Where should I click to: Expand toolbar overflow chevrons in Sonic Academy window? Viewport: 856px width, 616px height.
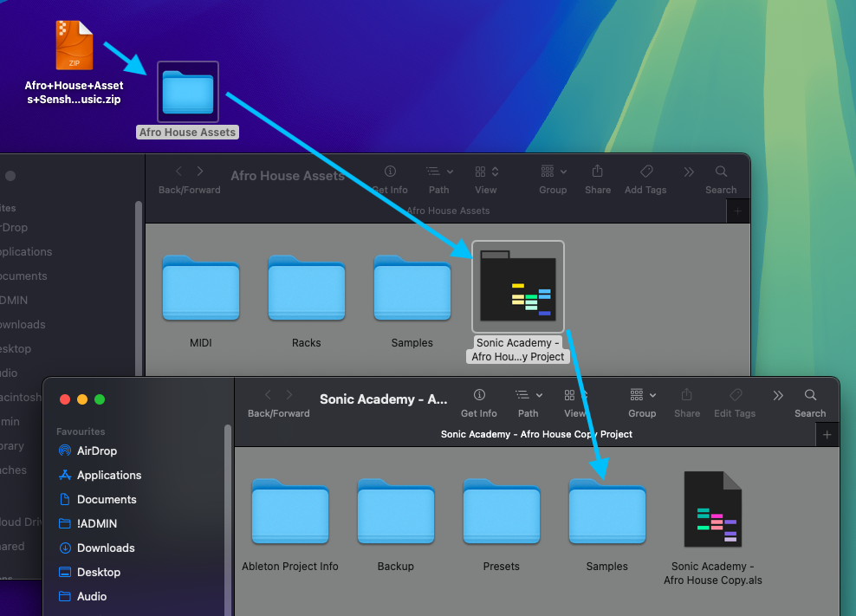(778, 395)
